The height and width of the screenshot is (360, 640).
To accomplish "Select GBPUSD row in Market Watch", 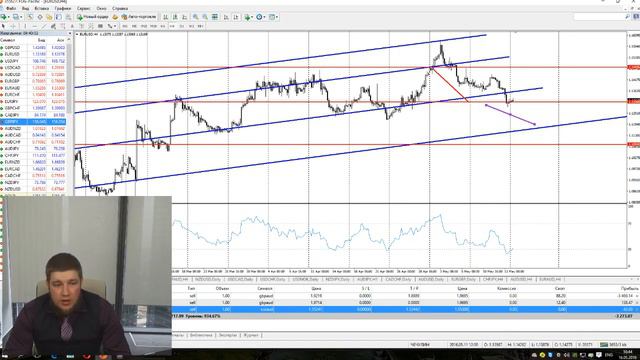I will tap(33, 47).
